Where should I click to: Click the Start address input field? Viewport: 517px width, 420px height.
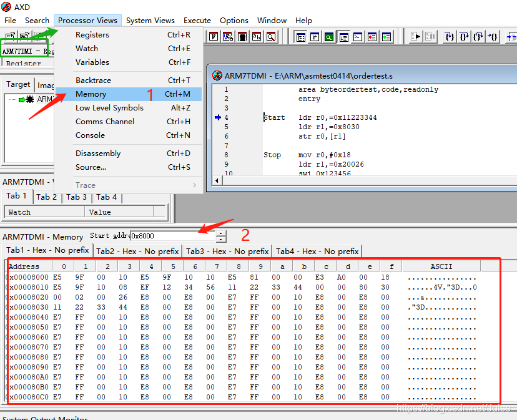click(x=173, y=236)
